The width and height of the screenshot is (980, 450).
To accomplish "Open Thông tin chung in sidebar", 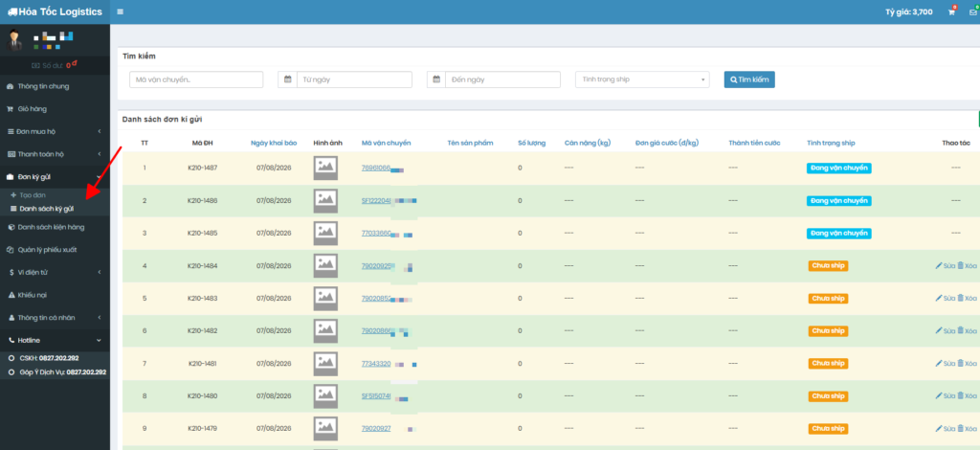I will tap(55, 86).
